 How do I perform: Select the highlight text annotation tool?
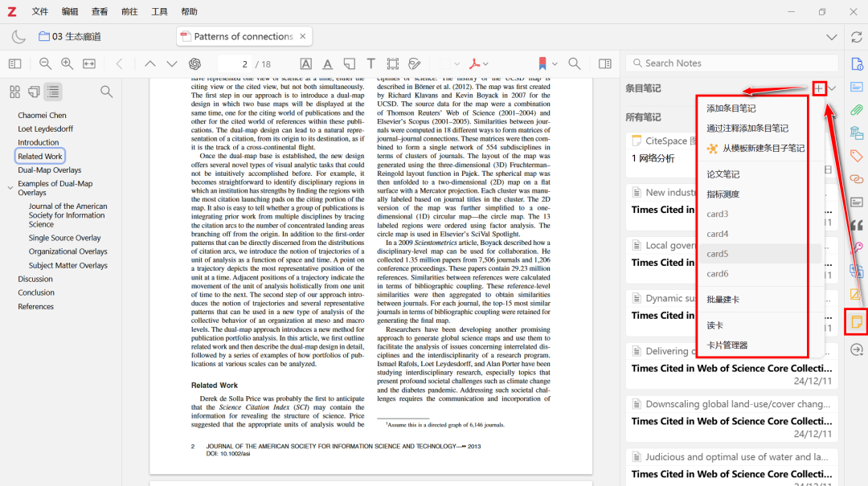pos(306,63)
